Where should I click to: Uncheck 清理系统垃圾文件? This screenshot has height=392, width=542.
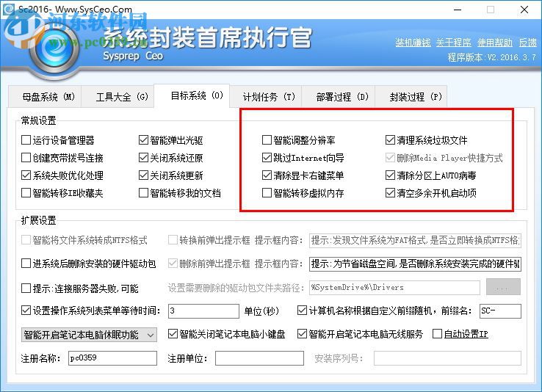point(390,140)
